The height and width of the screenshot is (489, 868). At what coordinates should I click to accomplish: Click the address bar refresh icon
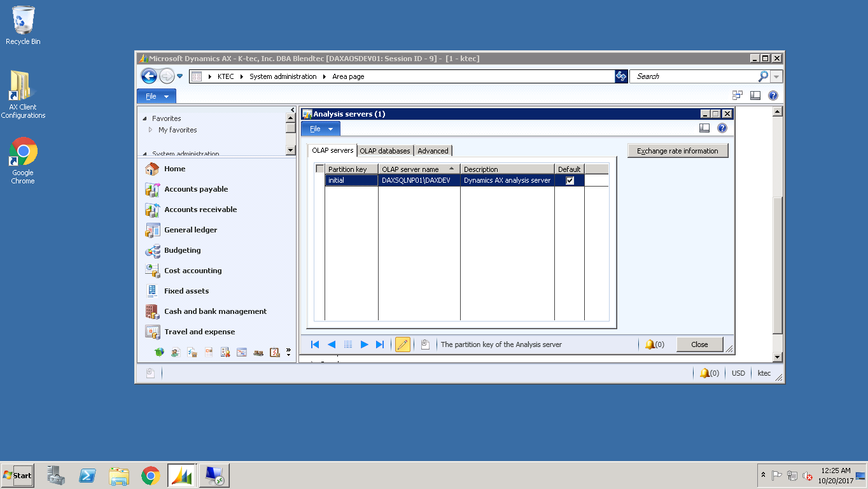(621, 76)
